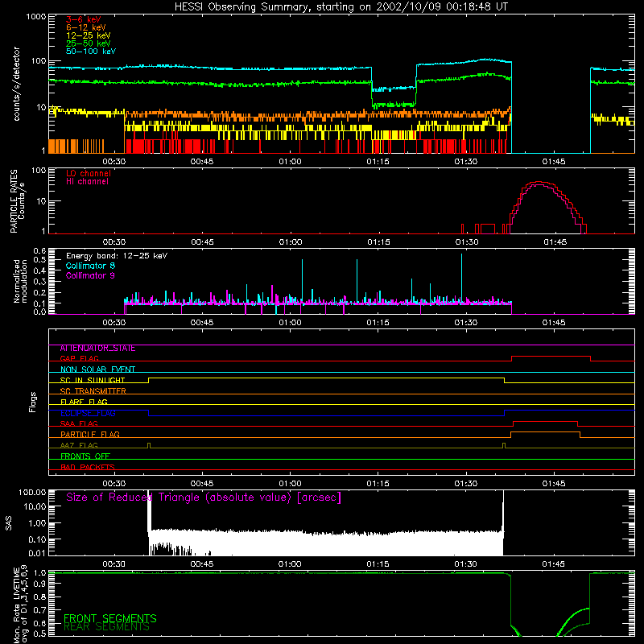Click the counts/s/detector axis label
This screenshot has width=644, height=644.
point(17,84)
